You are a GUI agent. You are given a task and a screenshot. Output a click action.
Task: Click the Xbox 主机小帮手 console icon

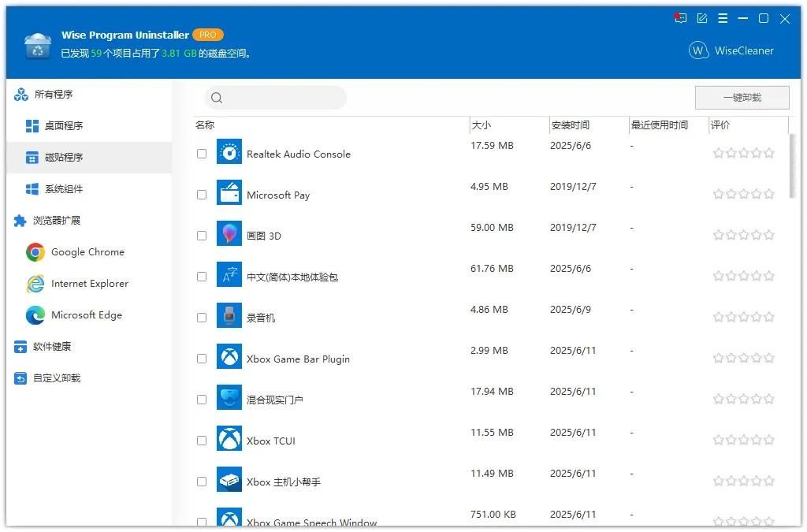[x=229, y=479]
